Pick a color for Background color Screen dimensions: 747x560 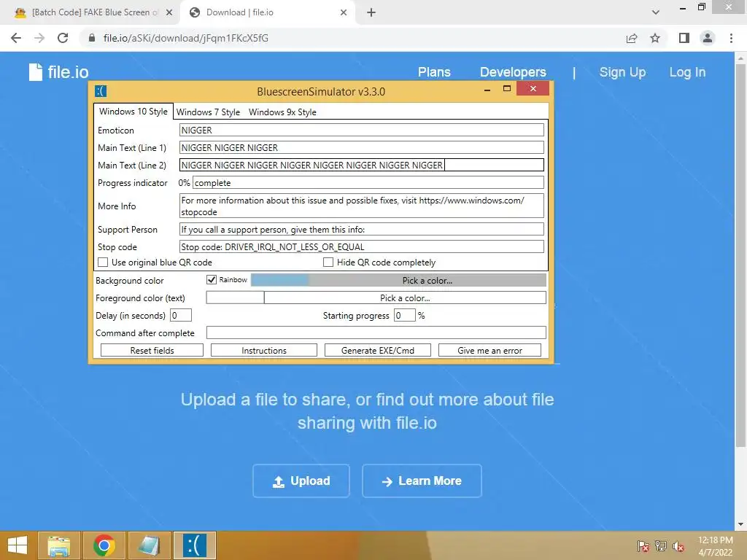click(x=427, y=280)
